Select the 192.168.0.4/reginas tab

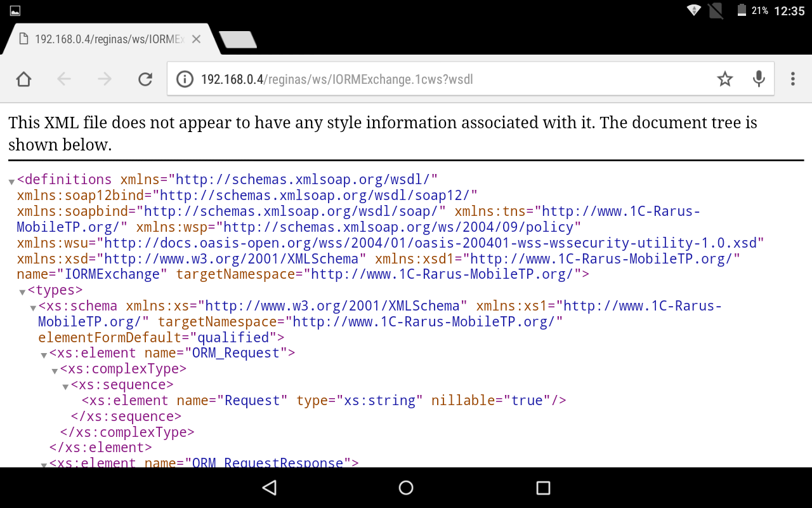(x=109, y=39)
